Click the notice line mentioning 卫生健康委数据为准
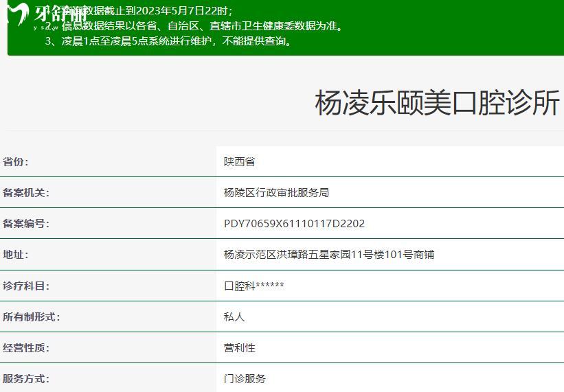The image size is (564, 392). (194, 26)
